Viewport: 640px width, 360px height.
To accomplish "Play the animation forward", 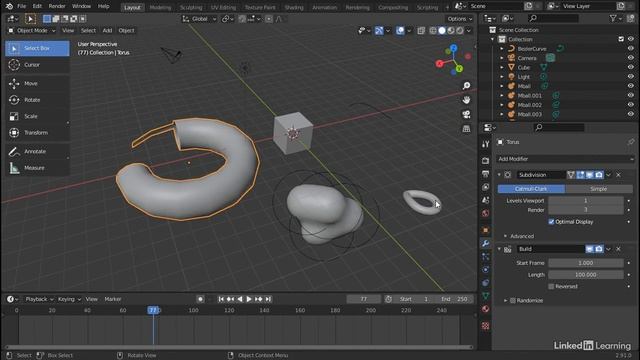I will tap(249, 299).
